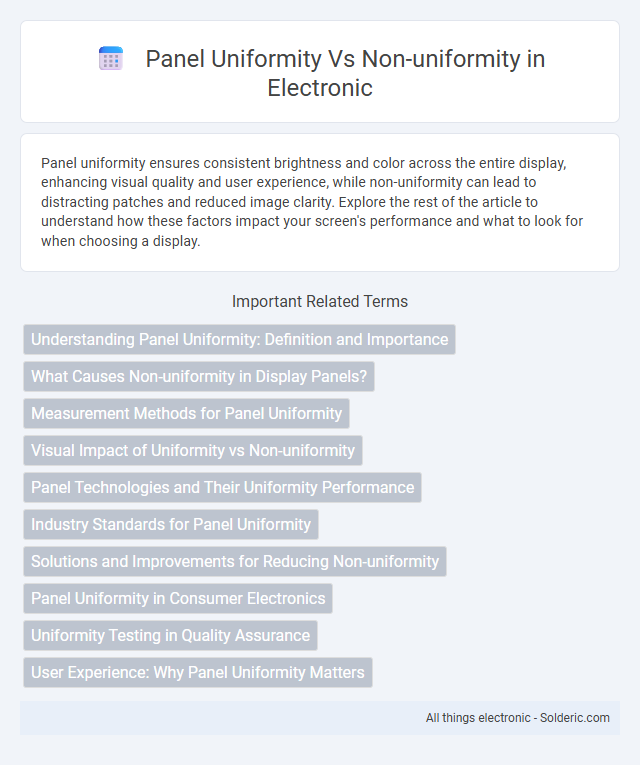Click the calendar grid icon beside the title
The height and width of the screenshot is (765, 640).
click(111, 59)
